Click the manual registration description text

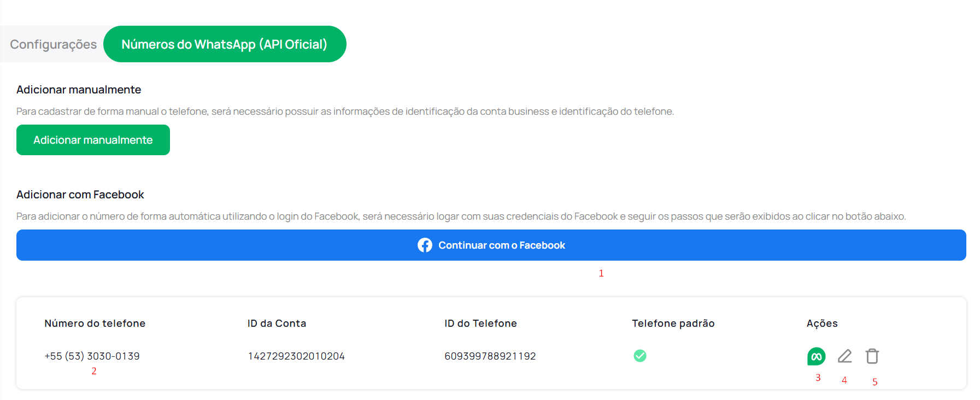(345, 111)
